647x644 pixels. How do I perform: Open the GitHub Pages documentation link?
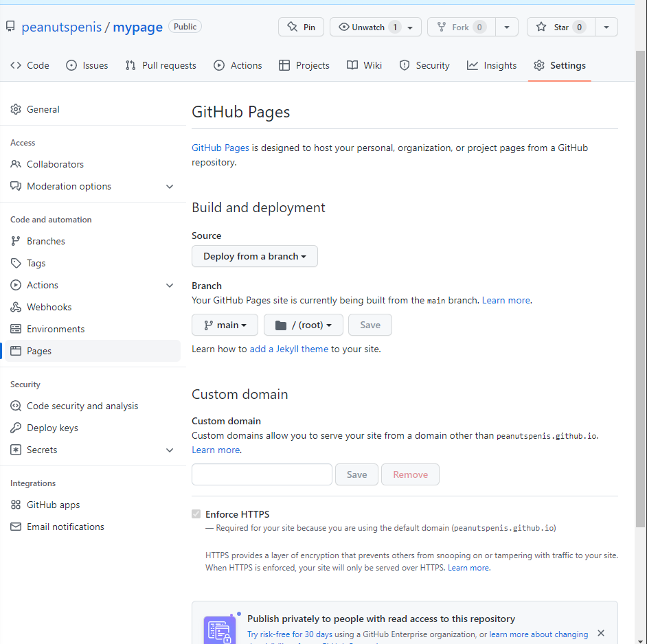pyautogui.click(x=220, y=148)
